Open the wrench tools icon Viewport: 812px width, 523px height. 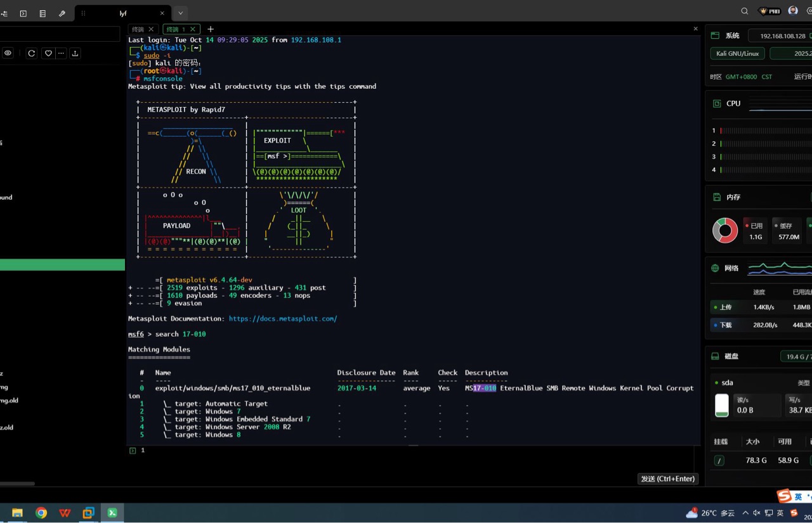[62, 13]
